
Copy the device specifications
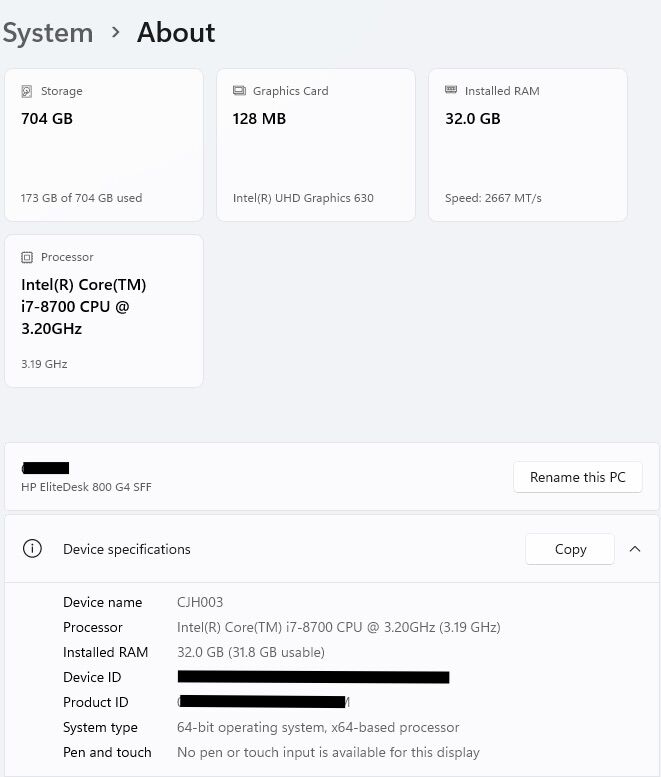570,549
